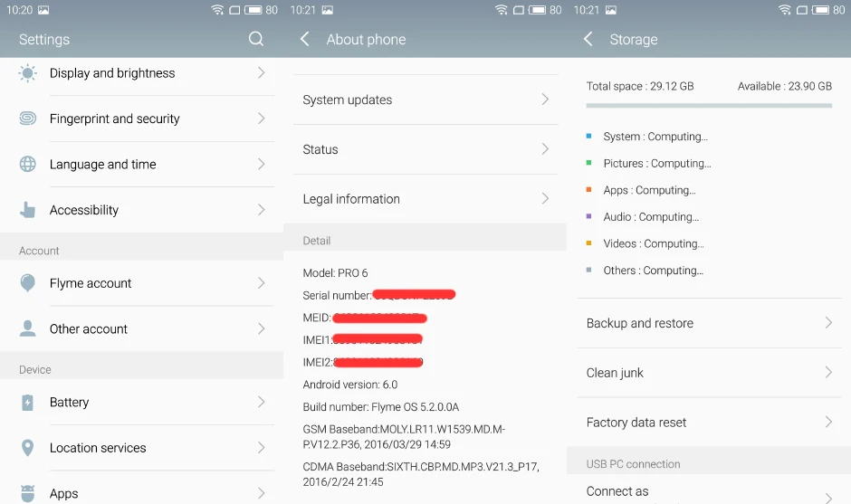Open Display and brightness chevron
This screenshot has height=504, width=851.
262,72
